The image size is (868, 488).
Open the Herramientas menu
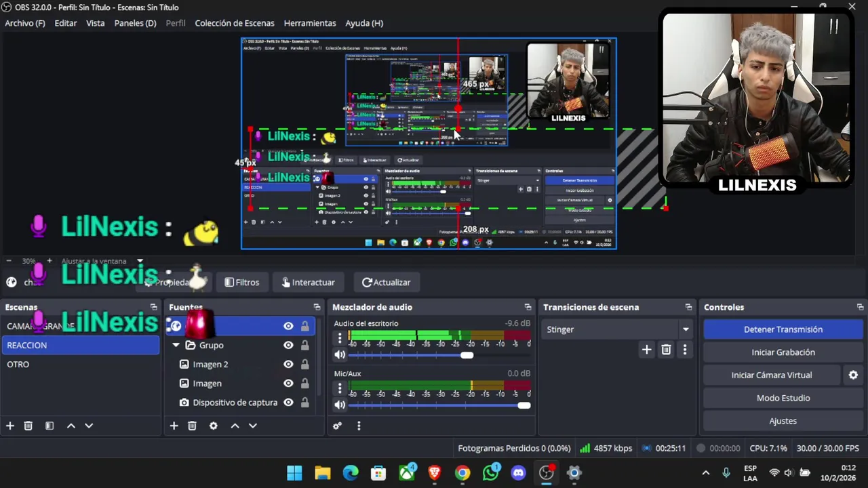point(310,23)
